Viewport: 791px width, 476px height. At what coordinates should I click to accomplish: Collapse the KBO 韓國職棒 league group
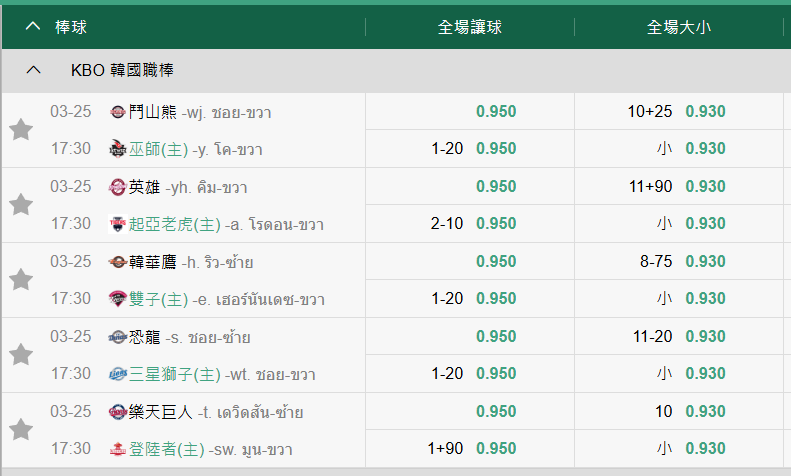(33, 70)
